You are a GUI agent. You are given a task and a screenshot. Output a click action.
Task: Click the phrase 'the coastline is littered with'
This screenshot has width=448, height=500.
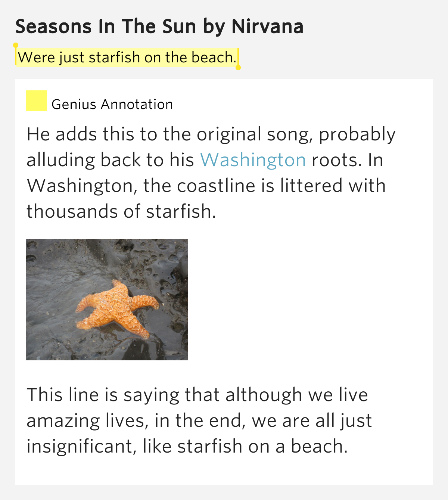[x=264, y=186]
